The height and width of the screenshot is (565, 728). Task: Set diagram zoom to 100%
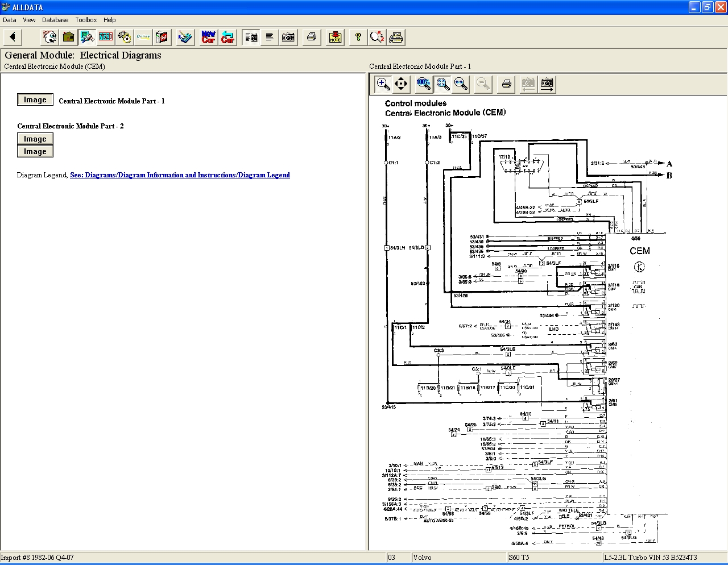click(423, 84)
